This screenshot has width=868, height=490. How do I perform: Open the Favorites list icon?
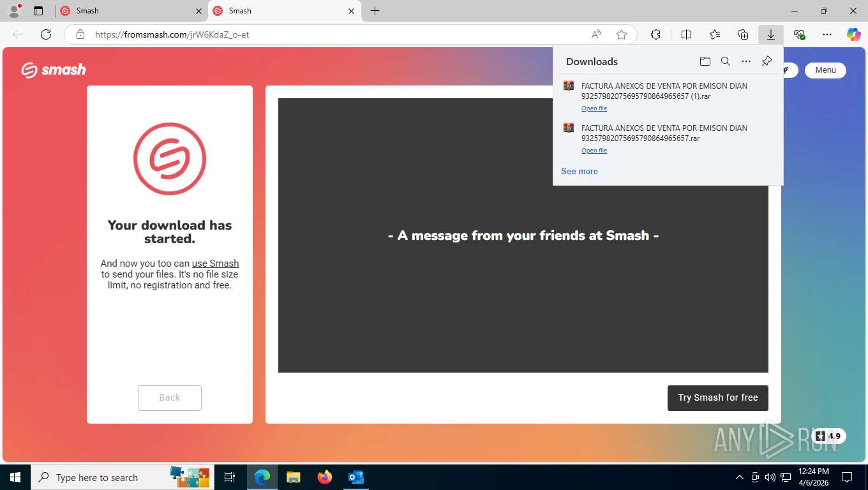click(715, 34)
